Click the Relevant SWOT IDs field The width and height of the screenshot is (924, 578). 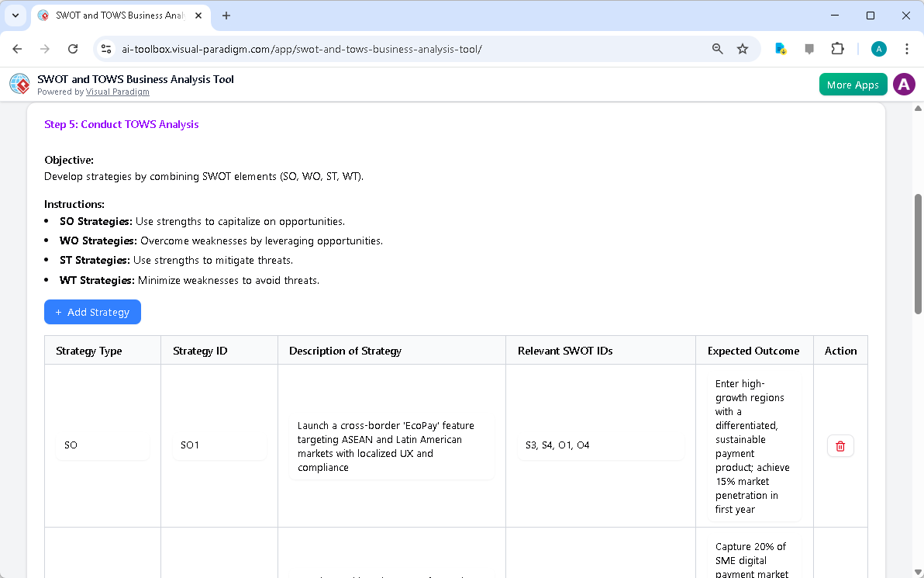pyautogui.click(x=601, y=445)
